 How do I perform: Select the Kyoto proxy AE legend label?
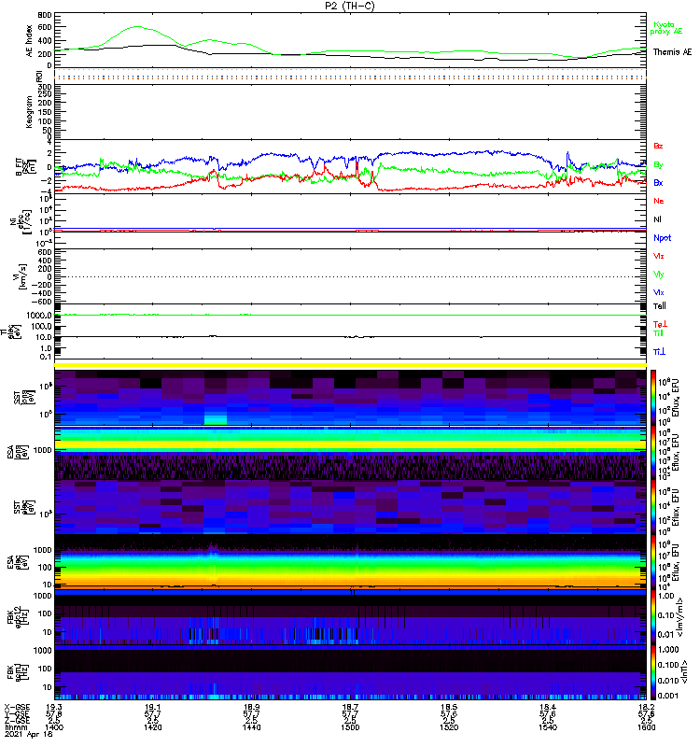click(665, 28)
